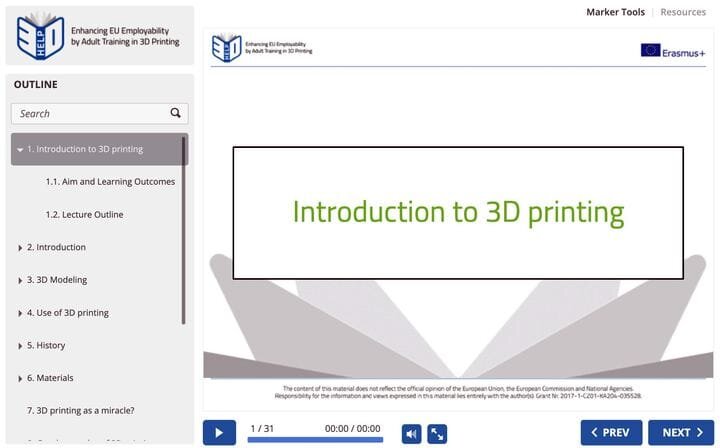Collapse the Introduction to 3D printing section

(20, 150)
